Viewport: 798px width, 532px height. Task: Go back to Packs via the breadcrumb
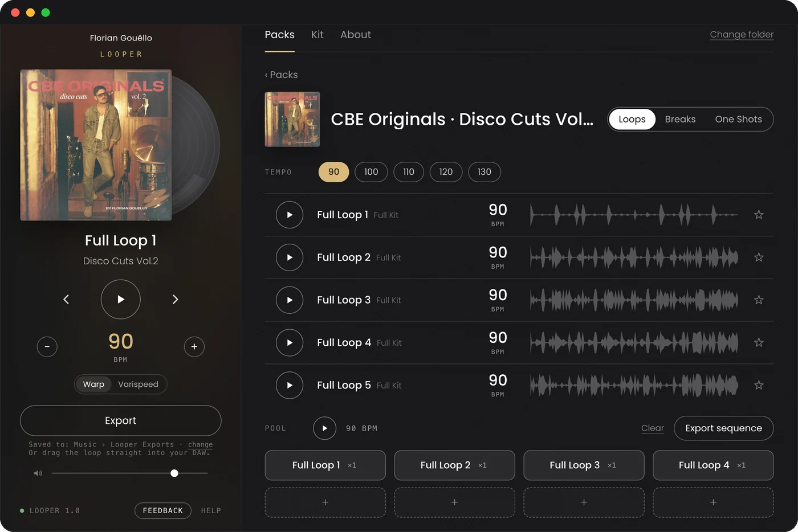(x=281, y=75)
